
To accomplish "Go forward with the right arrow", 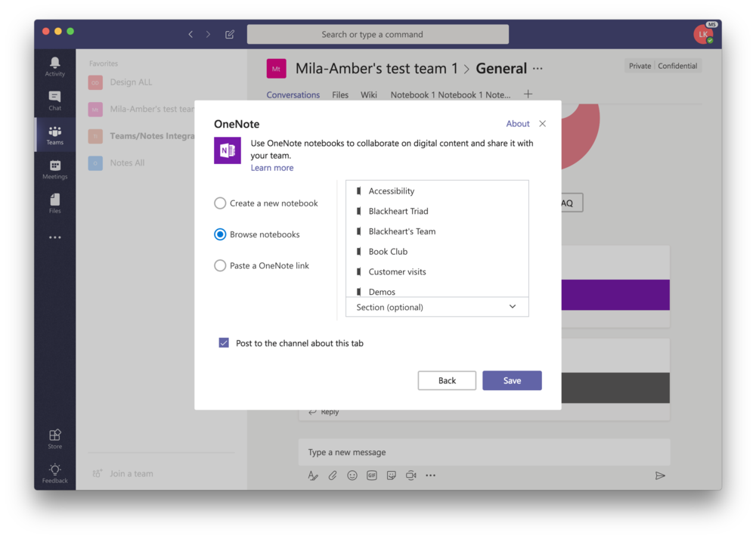I will [209, 34].
